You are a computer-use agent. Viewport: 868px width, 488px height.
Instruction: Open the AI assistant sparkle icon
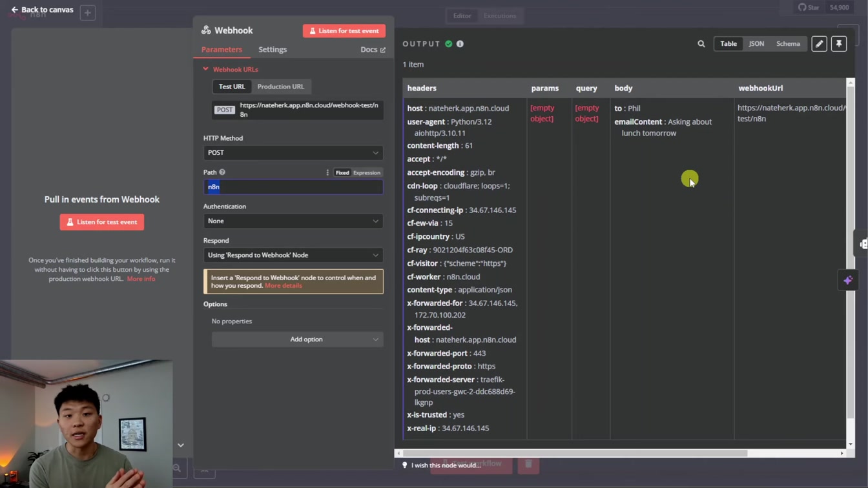[848, 281]
